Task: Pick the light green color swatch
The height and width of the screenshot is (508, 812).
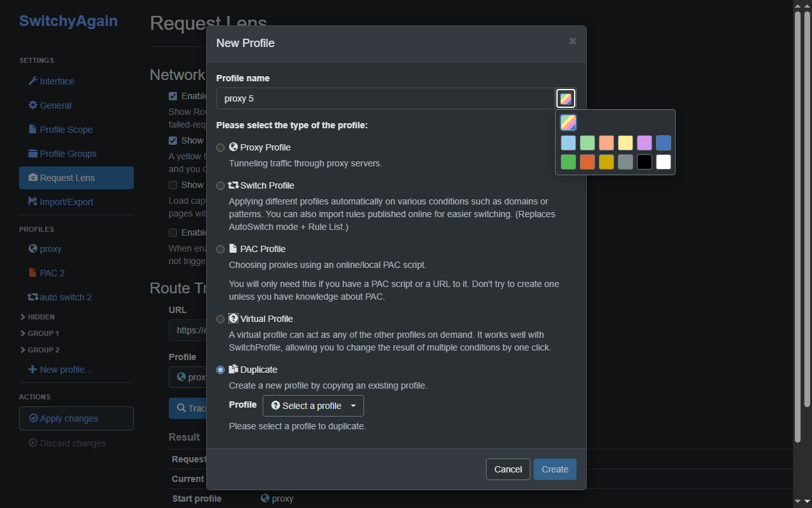Action: point(587,143)
